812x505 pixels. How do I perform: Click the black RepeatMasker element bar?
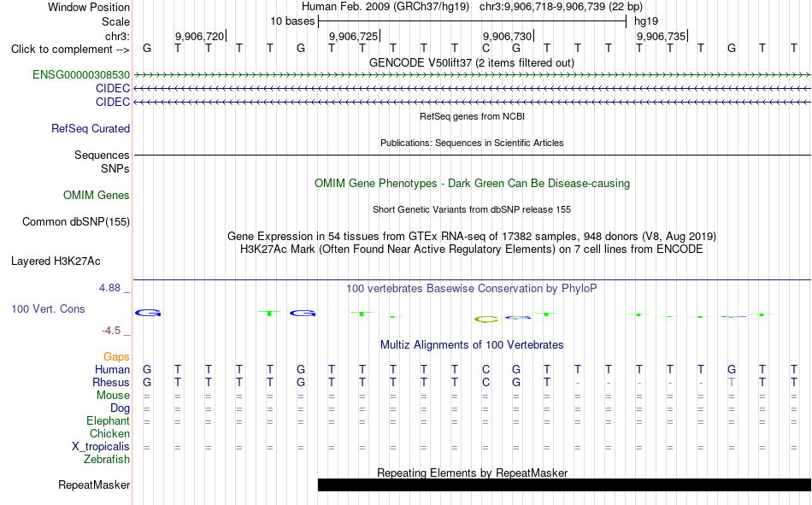(x=564, y=484)
